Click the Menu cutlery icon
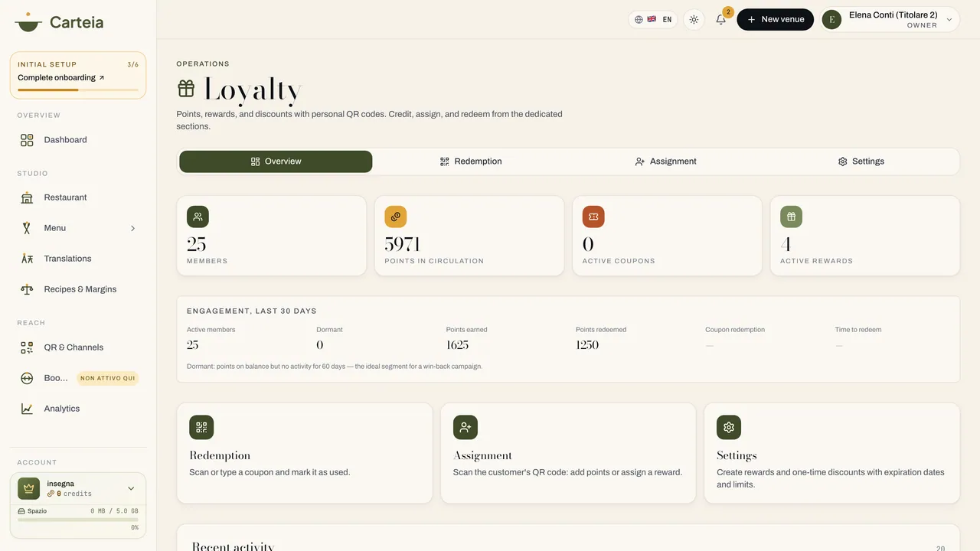 (x=27, y=228)
